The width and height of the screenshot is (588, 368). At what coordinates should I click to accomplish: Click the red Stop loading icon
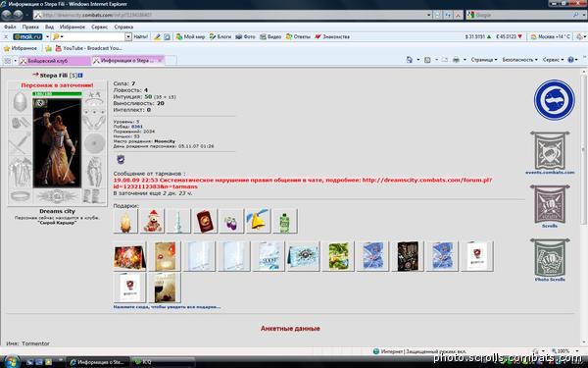pos(458,15)
